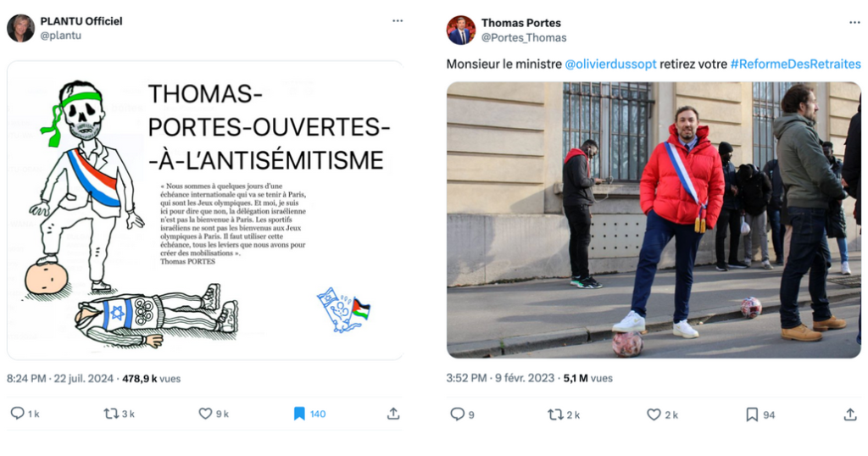Like the Thomas Portes tweet
The height and width of the screenshot is (456, 868).
(x=654, y=414)
